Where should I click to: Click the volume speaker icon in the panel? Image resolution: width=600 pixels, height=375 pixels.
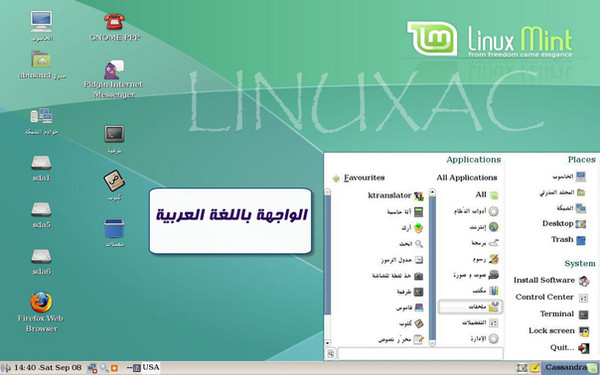pos(6,368)
